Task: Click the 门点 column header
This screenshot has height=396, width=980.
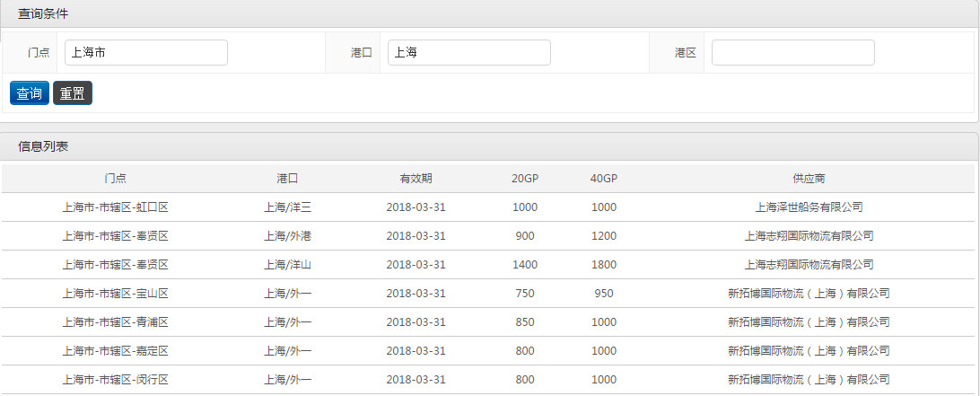Action: click(x=116, y=179)
